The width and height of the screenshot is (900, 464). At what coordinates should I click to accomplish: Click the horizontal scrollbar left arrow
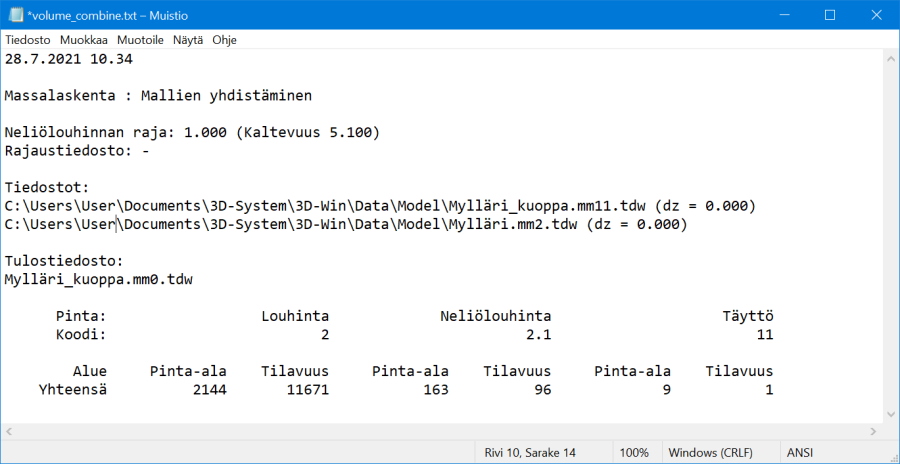(x=10, y=431)
